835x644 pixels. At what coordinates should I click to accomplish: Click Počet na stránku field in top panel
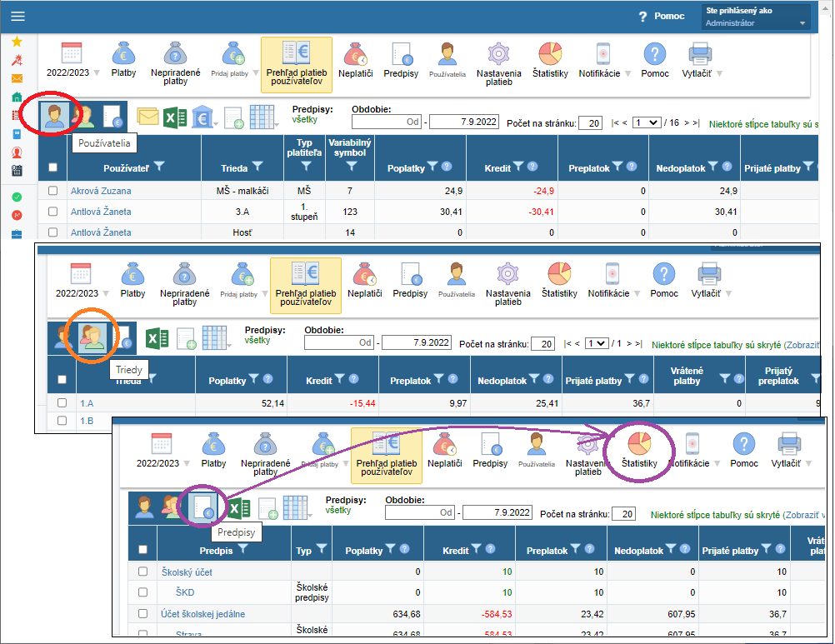(x=590, y=123)
